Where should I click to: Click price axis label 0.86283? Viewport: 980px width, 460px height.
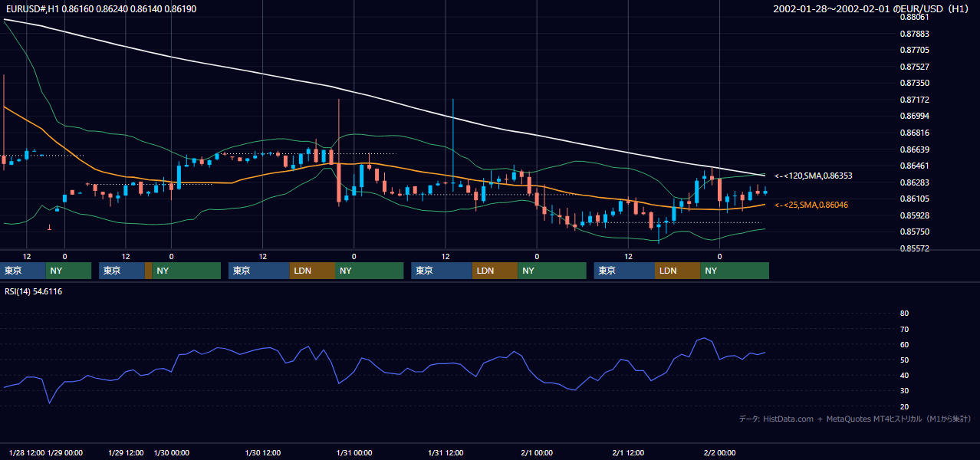click(x=914, y=182)
